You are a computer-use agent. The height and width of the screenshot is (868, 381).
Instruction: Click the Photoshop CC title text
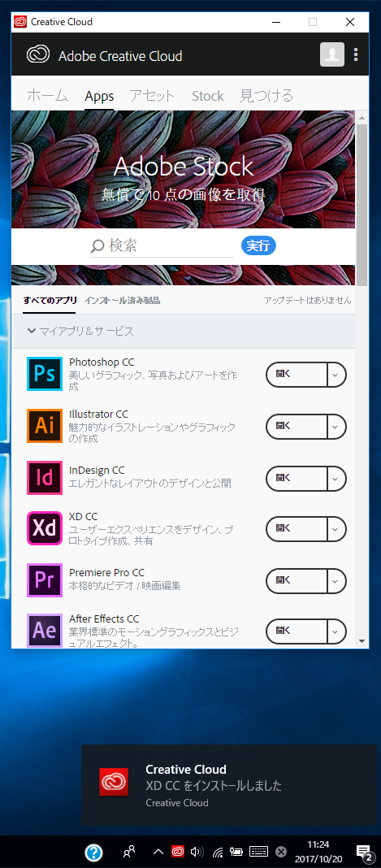coord(102,362)
